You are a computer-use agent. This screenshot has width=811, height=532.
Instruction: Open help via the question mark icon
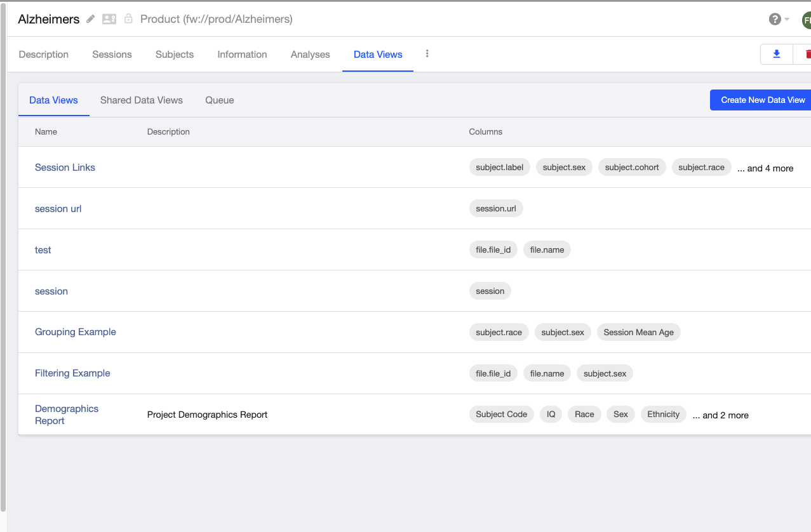(x=774, y=18)
